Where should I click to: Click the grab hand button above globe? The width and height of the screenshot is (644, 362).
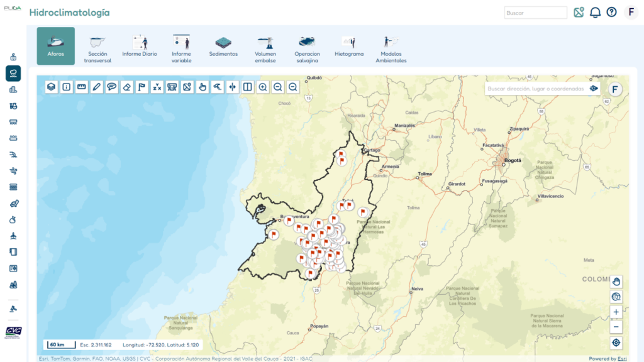pyautogui.click(x=616, y=282)
